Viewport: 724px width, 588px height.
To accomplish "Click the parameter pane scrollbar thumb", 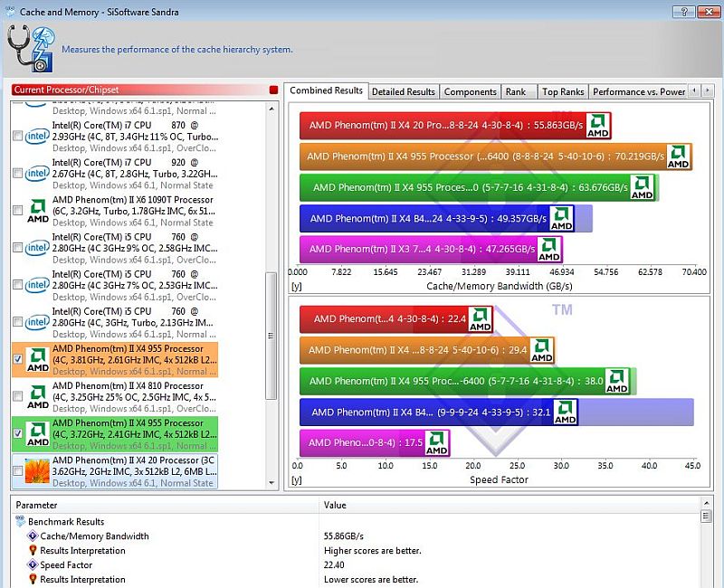I will [706, 516].
